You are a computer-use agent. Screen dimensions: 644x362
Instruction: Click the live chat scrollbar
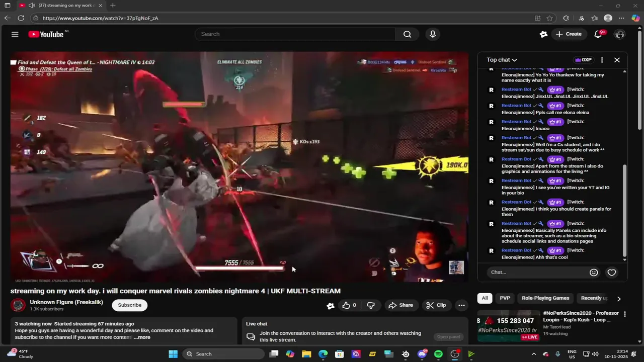click(625, 211)
